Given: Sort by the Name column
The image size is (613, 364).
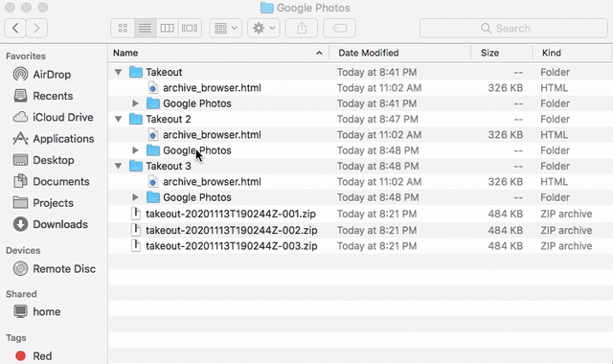Looking at the screenshot, I should pos(125,53).
